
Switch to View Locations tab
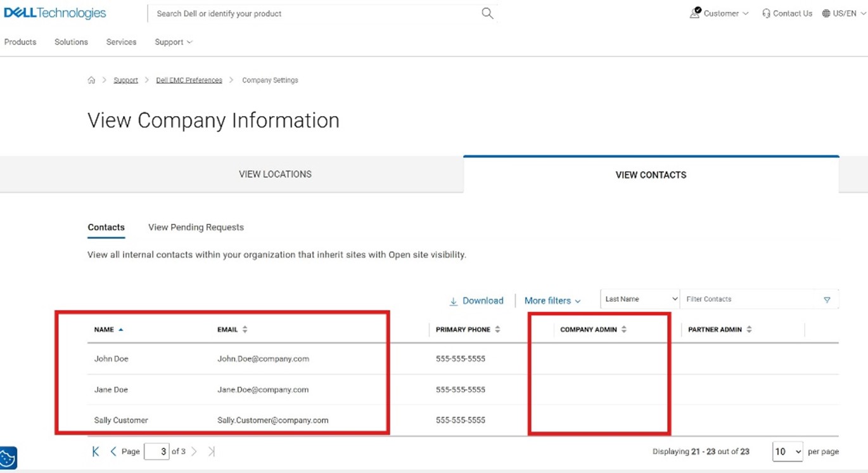pyautogui.click(x=275, y=174)
